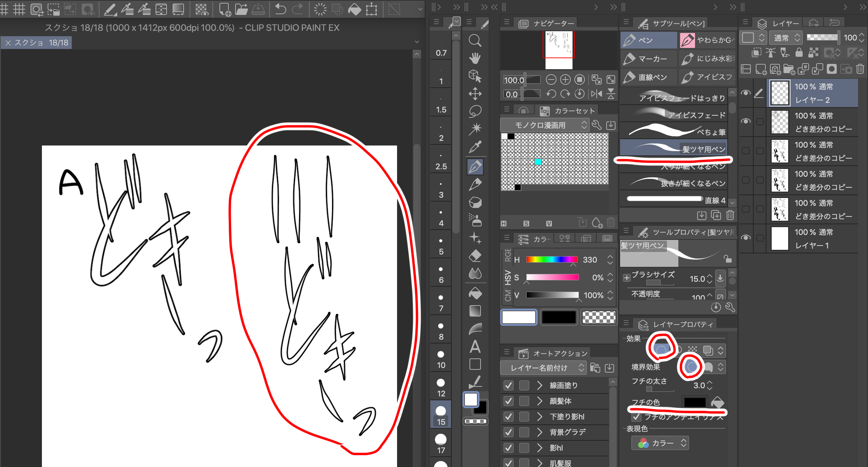
Task: Select the Hand move tool
Action: coord(475,58)
